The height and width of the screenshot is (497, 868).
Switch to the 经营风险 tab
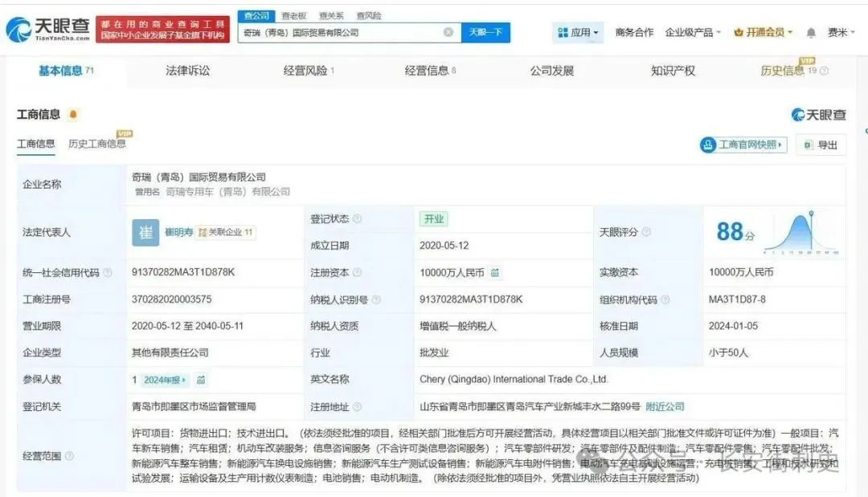pos(309,71)
